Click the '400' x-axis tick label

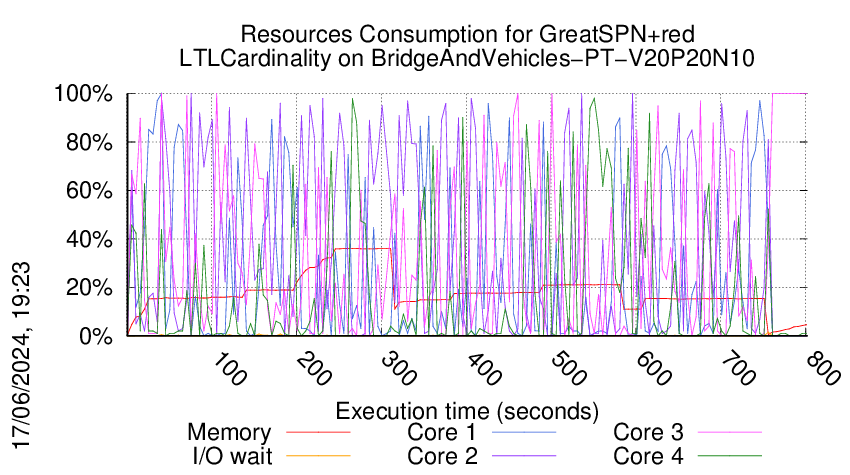484,370
